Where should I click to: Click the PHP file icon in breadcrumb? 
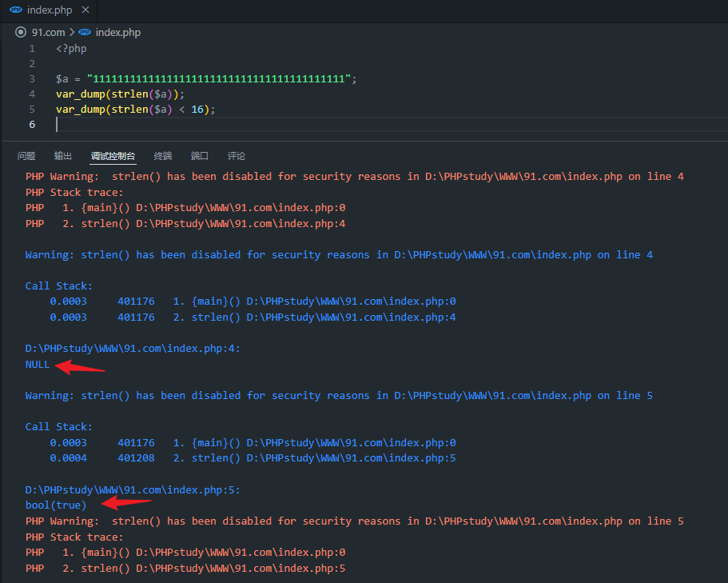pos(85,33)
